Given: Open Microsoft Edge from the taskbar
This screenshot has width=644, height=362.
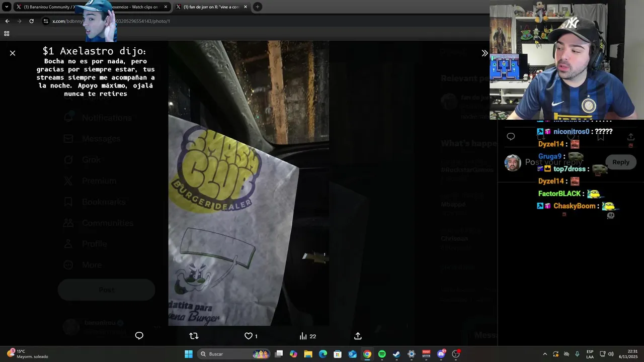Looking at the screenshot, I should pos(323,354).
